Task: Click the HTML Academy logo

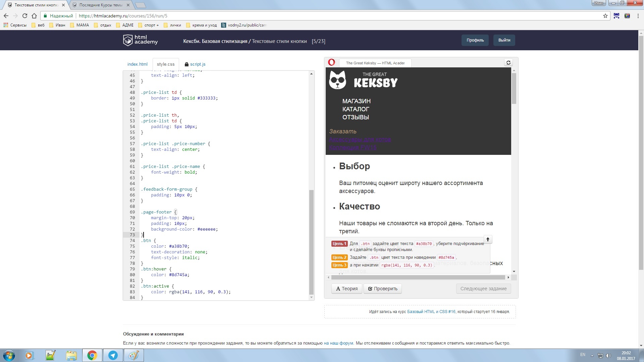Action: (140, 40)
